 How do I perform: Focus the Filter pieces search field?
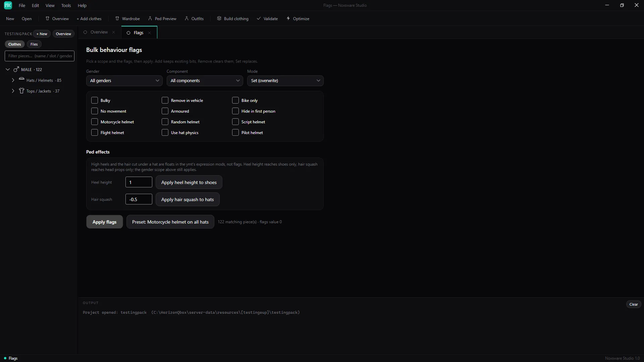pyautogui.click(x=40, y=56)
